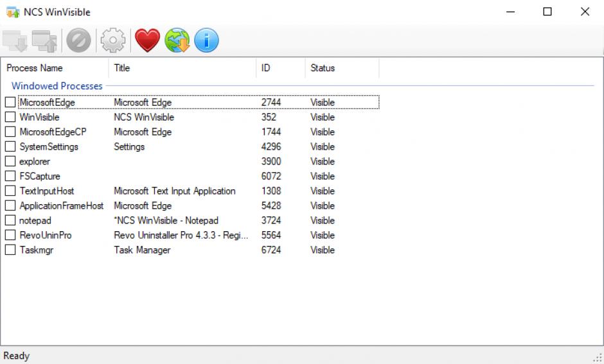Click the window resize grip corner
The width and height of the screenshot is (604, 364).
[598, 358]
